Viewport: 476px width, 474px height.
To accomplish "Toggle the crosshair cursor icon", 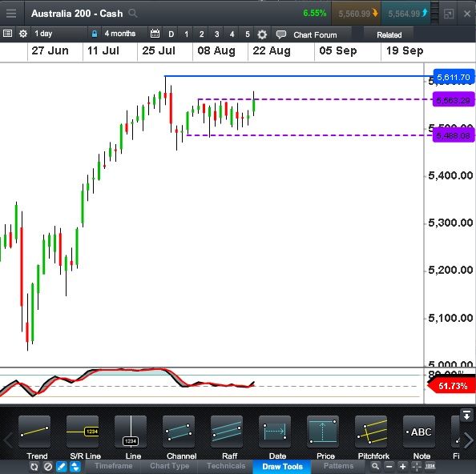I will coord(416,466).
